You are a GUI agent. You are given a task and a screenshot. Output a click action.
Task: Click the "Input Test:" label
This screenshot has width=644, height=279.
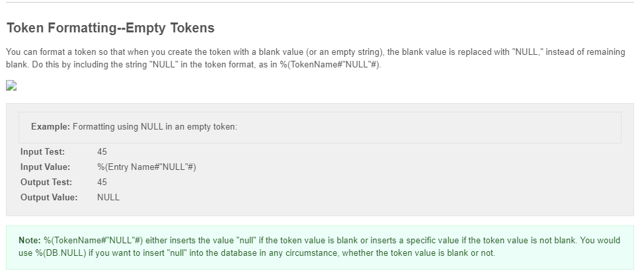(43, 151)
